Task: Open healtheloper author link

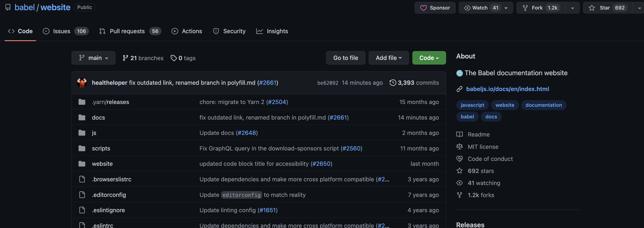Action: pyautogui.click(x=109, y=83)
